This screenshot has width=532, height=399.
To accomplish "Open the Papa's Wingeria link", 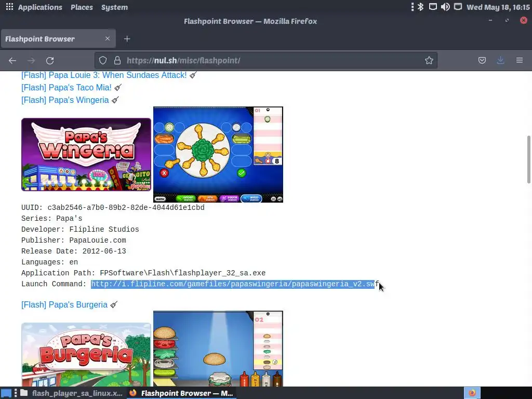I will [65, 100].
